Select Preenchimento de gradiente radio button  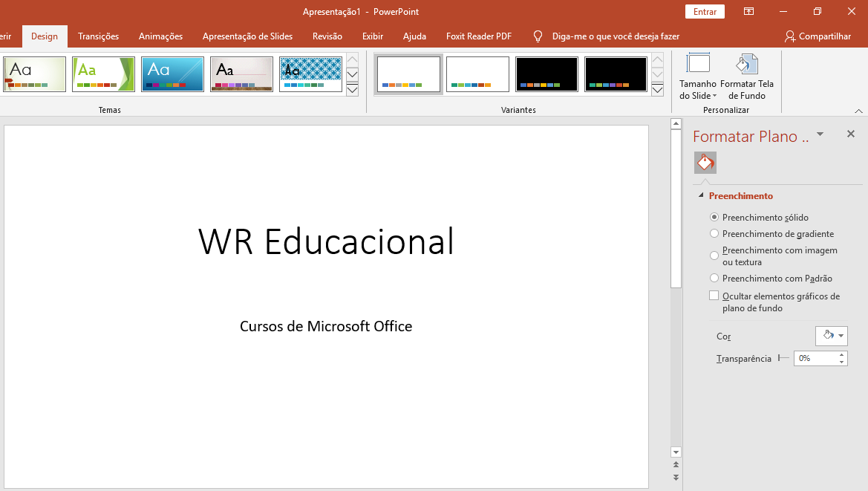click(714, 234)
